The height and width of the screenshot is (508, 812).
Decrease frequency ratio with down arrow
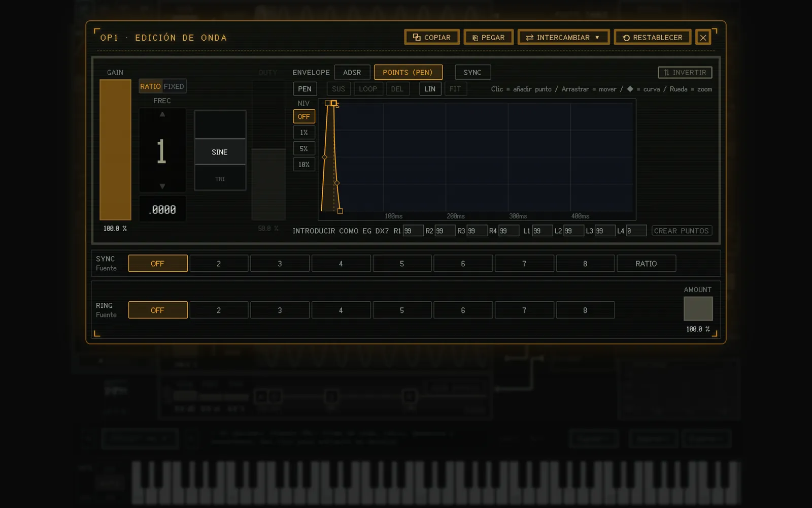coord(162,186)
